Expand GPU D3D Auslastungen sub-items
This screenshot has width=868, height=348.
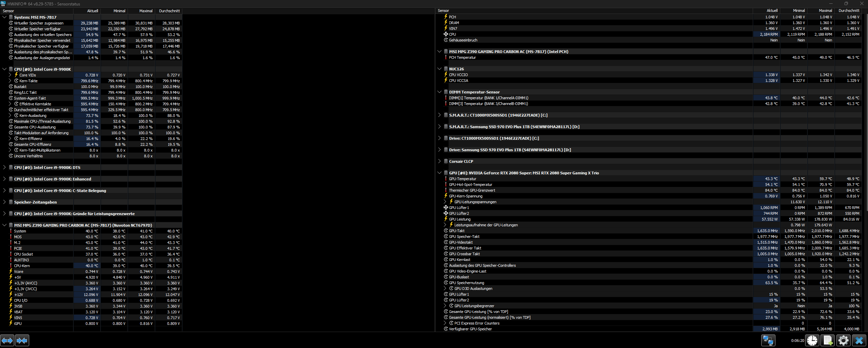coord(445,288)
